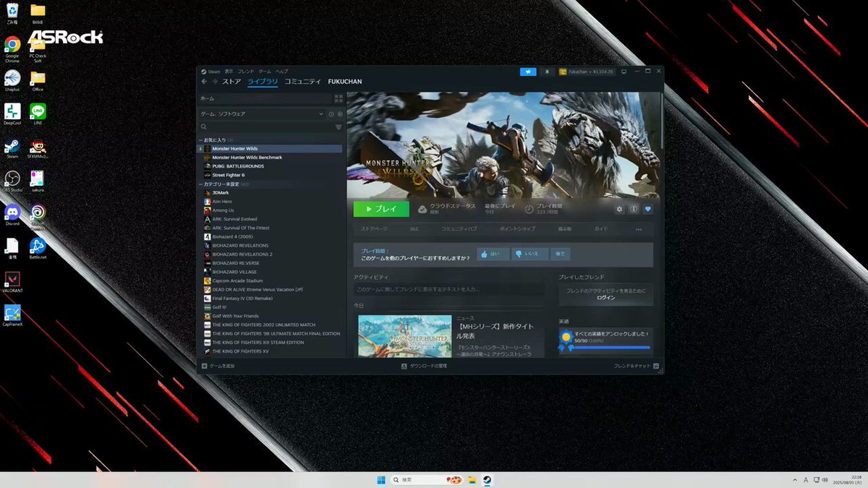
Task: Select Among Us in the library
Action: click(223, 210)
